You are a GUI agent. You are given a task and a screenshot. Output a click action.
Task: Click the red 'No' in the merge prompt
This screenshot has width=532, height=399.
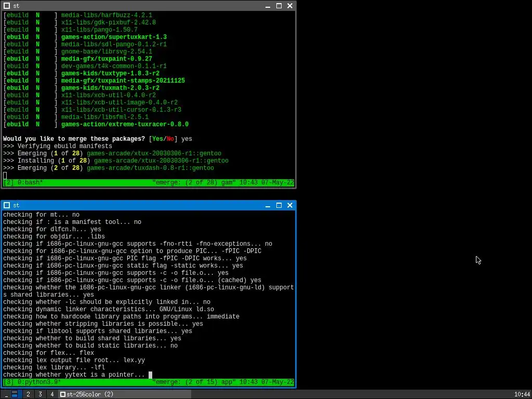click(x=170, y=139)
